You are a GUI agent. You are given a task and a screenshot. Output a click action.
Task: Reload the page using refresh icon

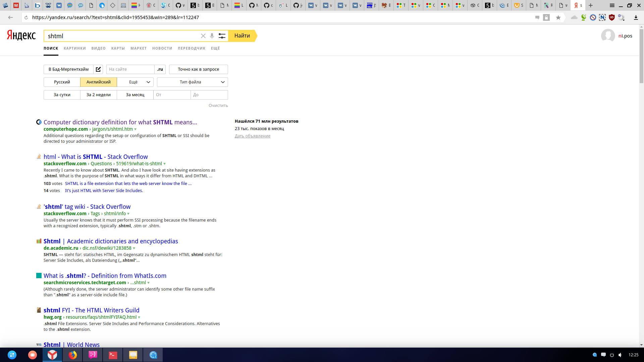(x=26, y=17)
